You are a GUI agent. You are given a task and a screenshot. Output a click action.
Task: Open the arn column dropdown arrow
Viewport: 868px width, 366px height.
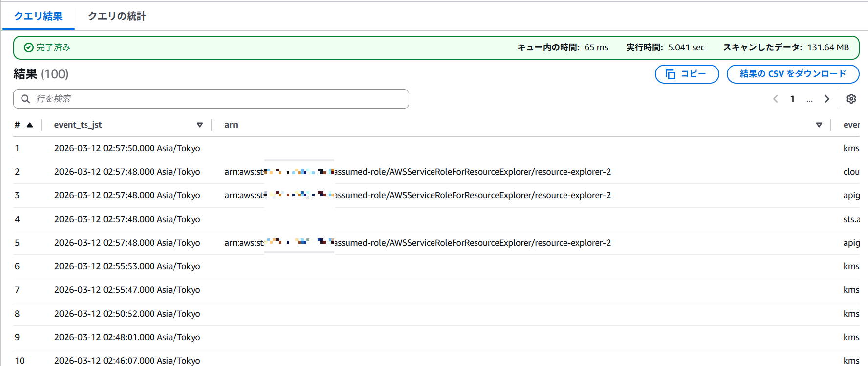tap(819, 125)
